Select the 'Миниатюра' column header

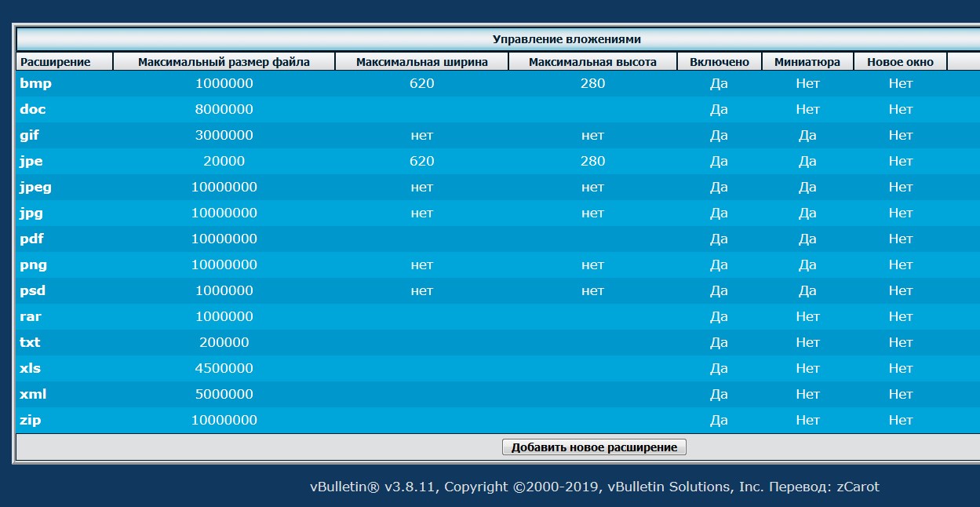(x=807, y=62)
